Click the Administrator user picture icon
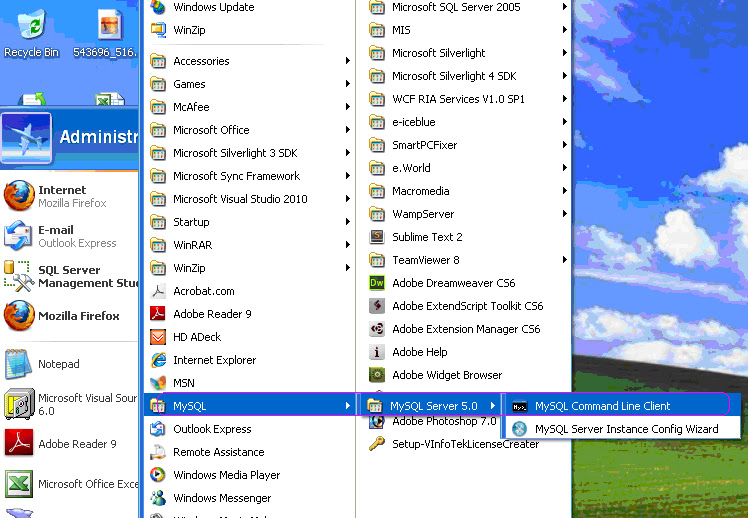Viewport: 748px width, 518px height. click(x=26, y=137)
